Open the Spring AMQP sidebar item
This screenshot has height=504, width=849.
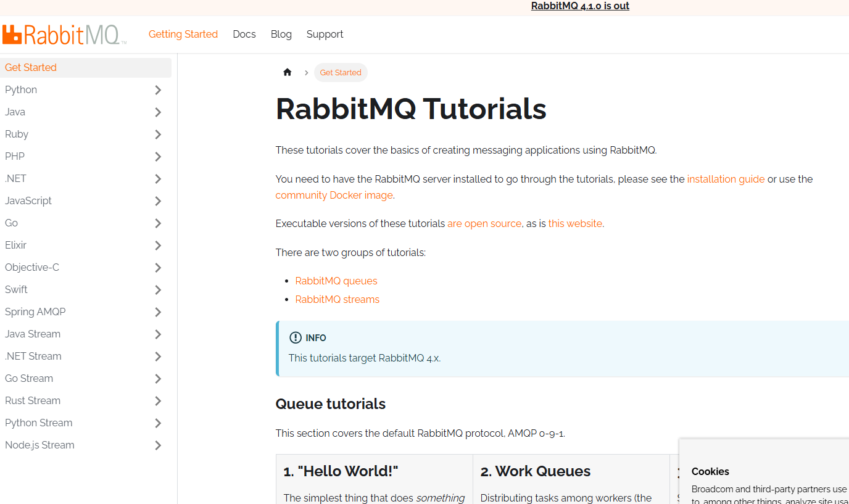click(35, 312)
